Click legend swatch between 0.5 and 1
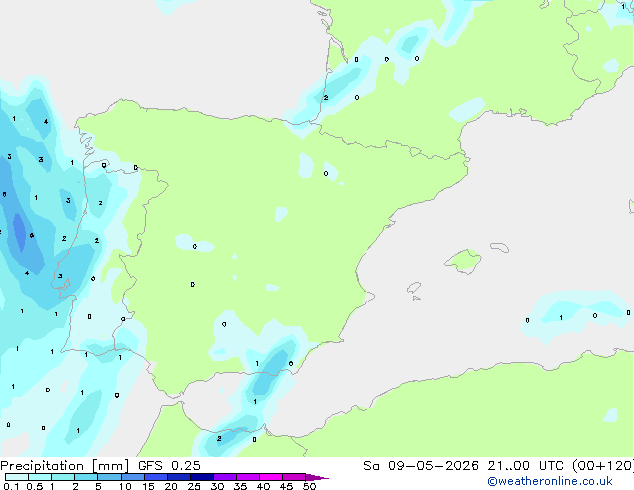 point(40,477)
